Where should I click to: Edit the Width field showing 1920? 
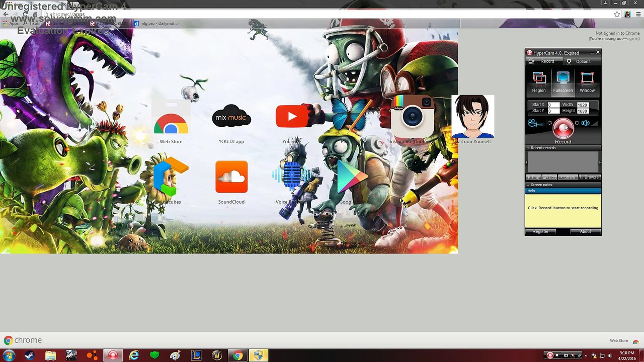tap(583, 105)
